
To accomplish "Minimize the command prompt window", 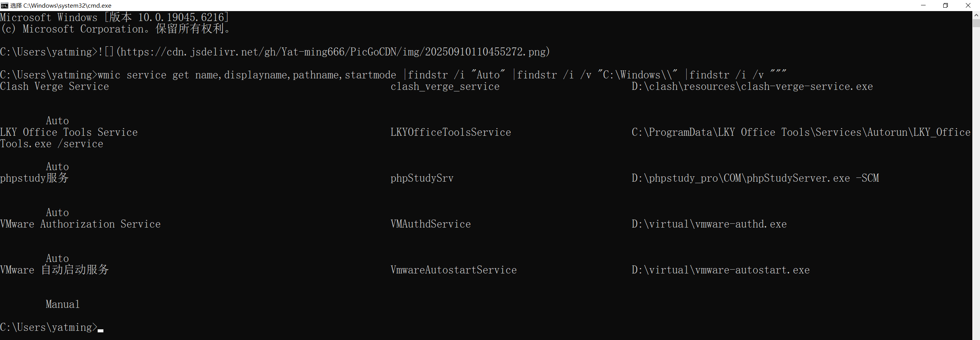I will [x=923, y=5].
